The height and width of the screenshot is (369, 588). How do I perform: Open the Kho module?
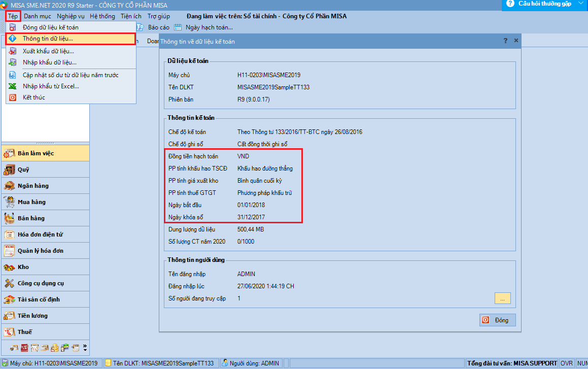pyautogui.click(x=45, y=267)
